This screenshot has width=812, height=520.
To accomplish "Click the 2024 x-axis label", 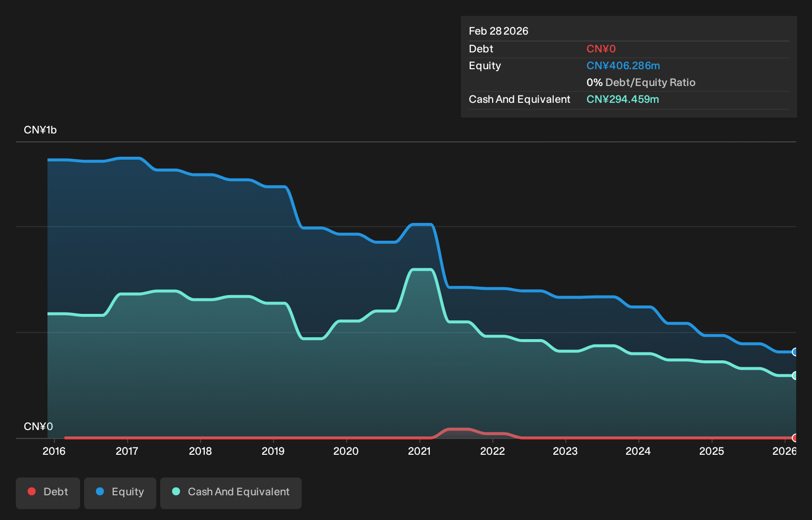I will (x=638, y=451).
